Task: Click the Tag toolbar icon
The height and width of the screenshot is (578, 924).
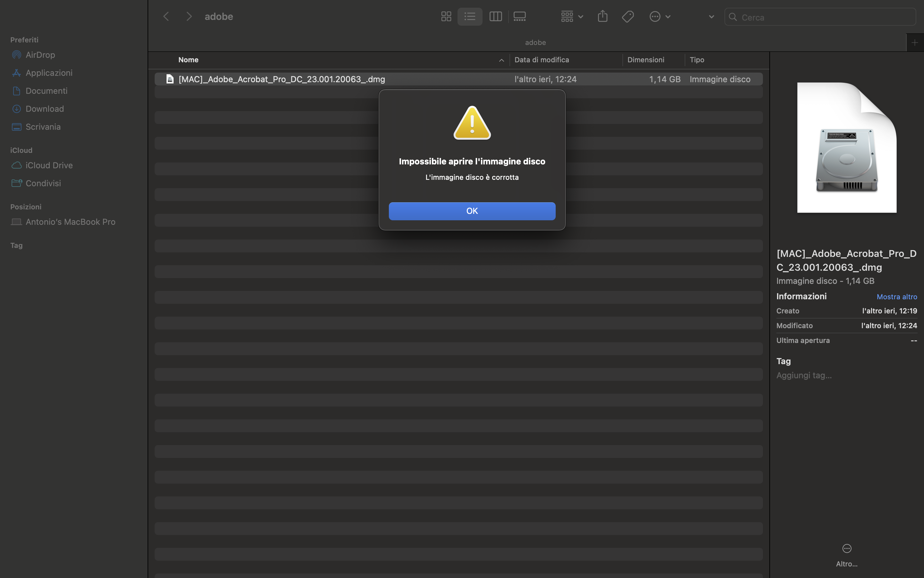Action: click(x=628, y=16)
